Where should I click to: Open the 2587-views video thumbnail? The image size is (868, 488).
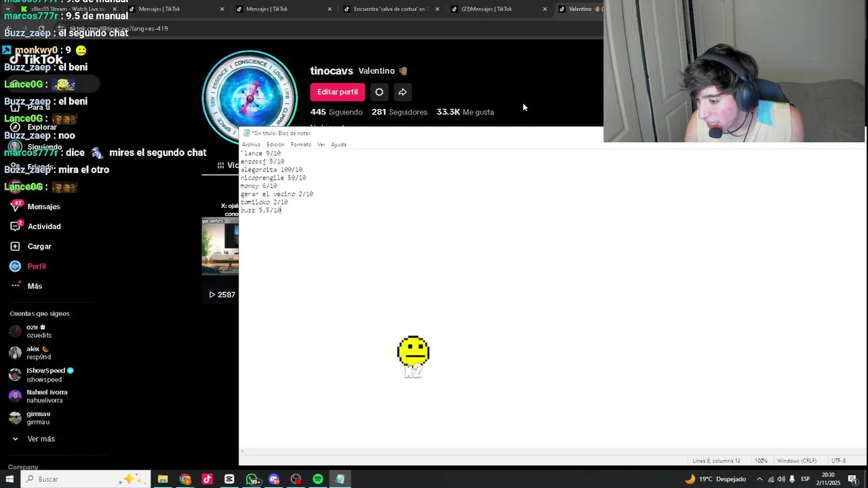(x=220, y=260)
